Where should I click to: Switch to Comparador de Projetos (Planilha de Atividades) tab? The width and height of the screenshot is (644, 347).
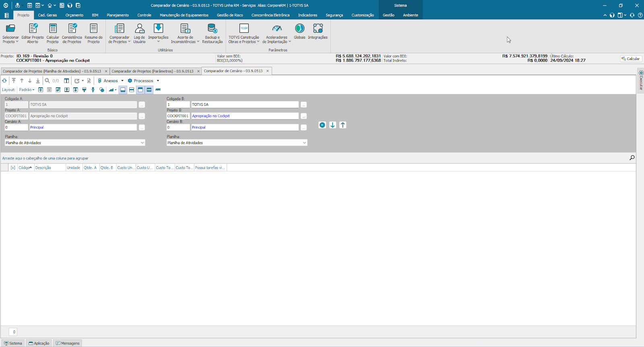pyautogui.click(x=52, y=71)
